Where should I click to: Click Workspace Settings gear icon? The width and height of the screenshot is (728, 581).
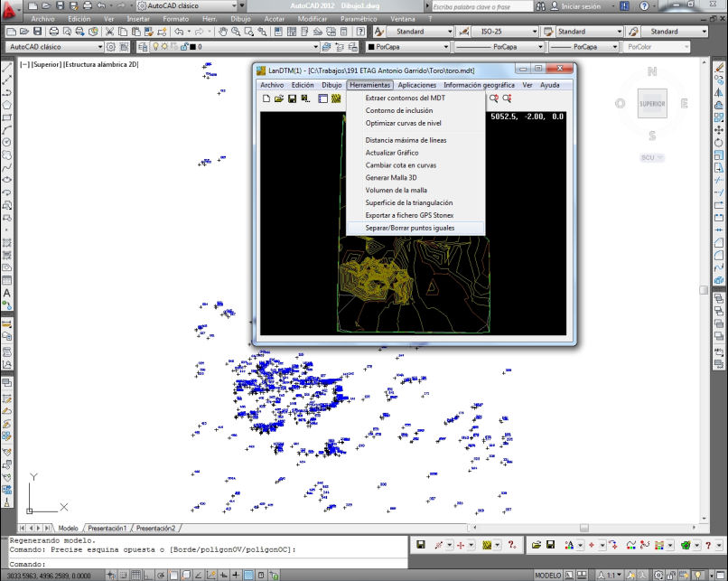click(111, 47)
